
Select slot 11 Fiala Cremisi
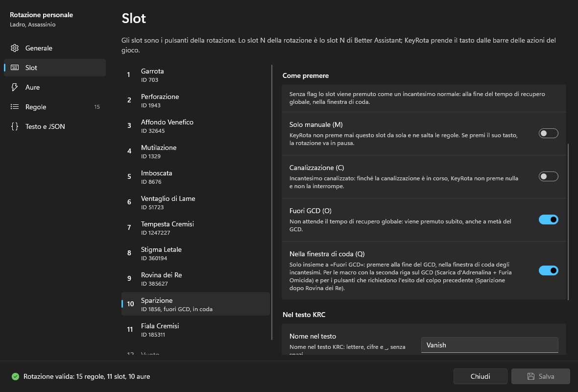[195, 329]
